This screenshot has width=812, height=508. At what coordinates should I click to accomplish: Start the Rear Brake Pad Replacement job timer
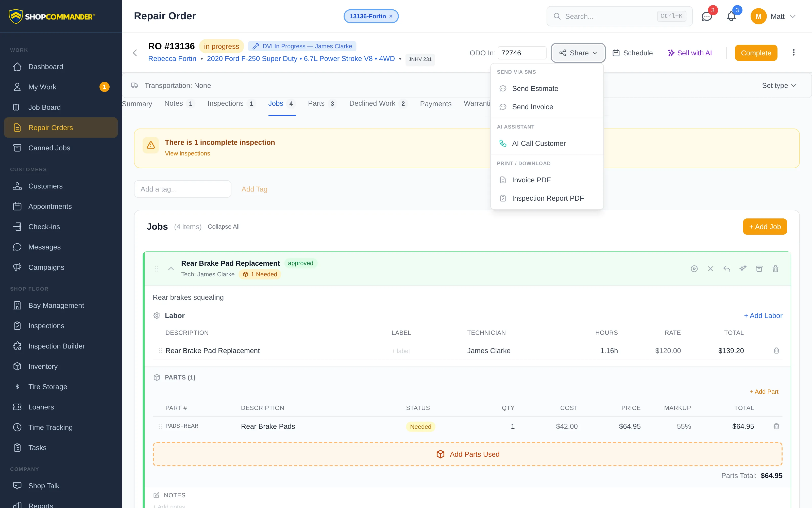coord(694,269)
